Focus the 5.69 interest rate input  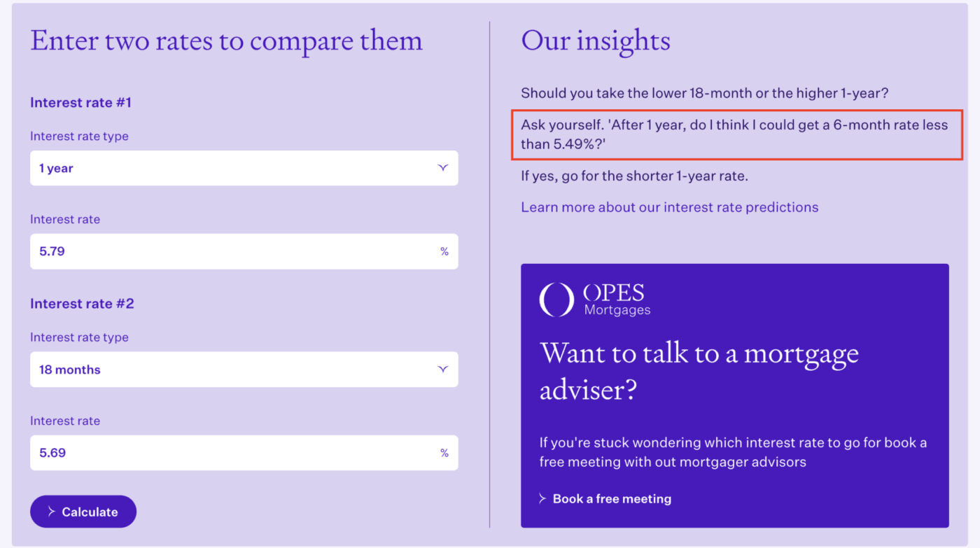(x=231, y=454)
